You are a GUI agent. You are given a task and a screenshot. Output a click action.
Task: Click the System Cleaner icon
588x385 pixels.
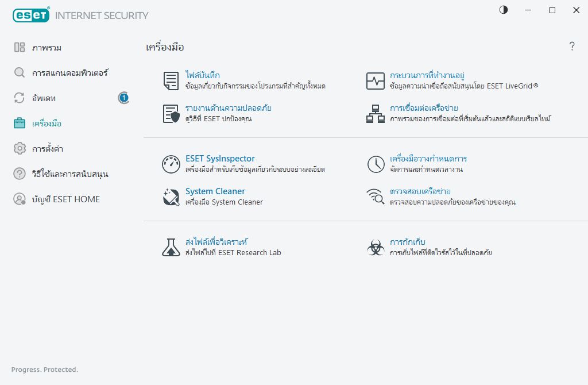pos(171,197)
